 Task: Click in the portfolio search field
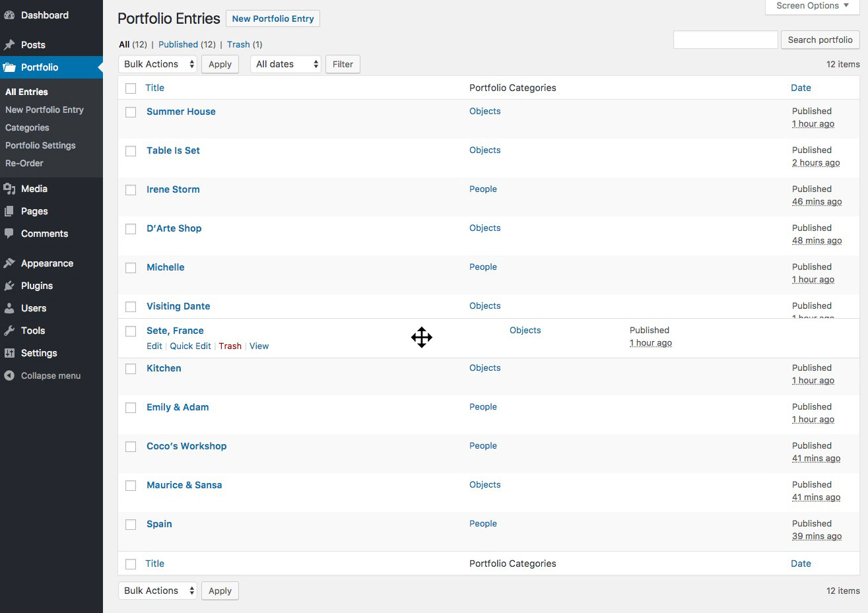tap(725, 40)
